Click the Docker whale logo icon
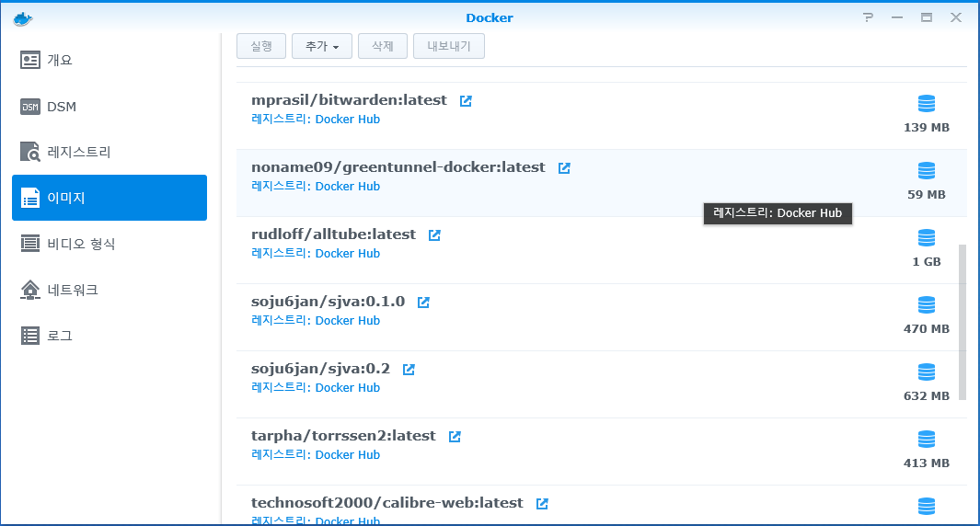Viewport: 980px width, 526px height. pyautogui.click(x=22, y=18)
